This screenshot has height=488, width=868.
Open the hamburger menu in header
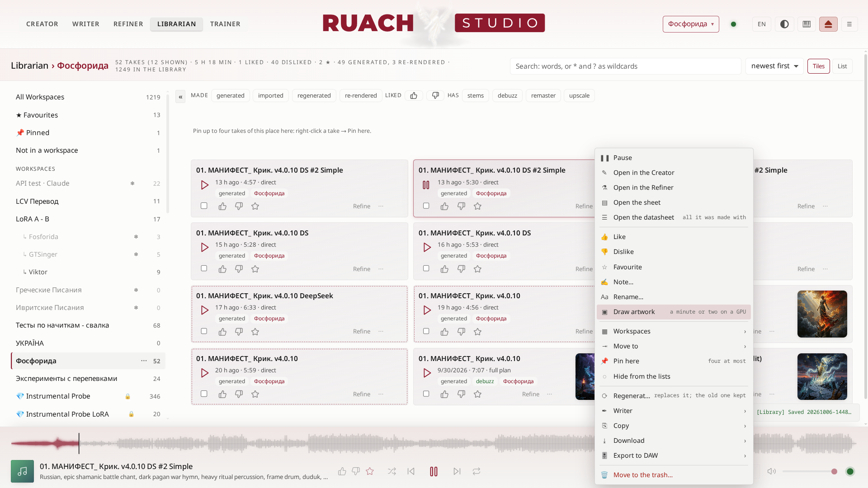849,24
